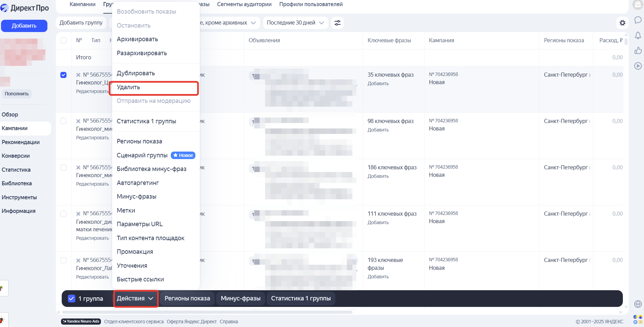This screenshot has width=644, height=327.
Task: Click the blue Добавить button
Action: [24, 26]
